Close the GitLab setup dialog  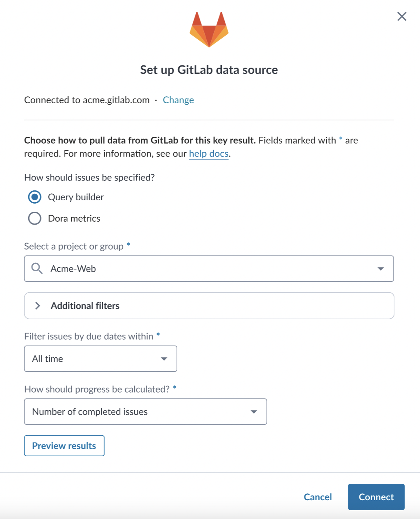pyautogui.click(x=402, y=16)
